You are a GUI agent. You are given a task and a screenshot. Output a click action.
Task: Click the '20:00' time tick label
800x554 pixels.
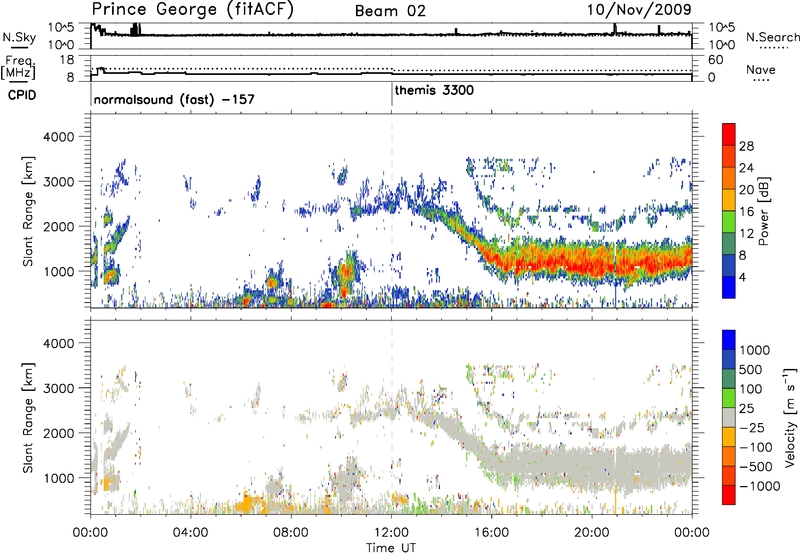pos(592,533)
